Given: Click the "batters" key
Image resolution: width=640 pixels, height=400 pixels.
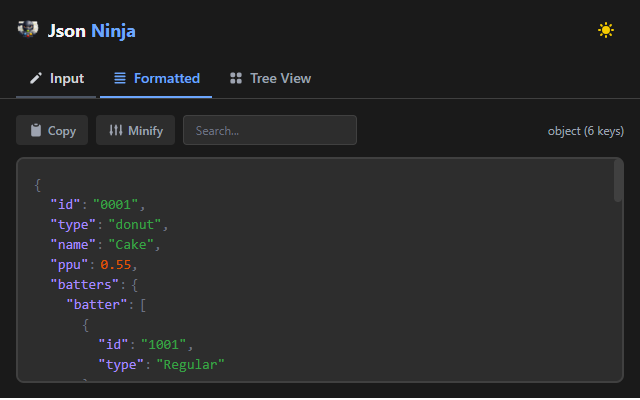Looking at the screenshot, I should (84, 284).
